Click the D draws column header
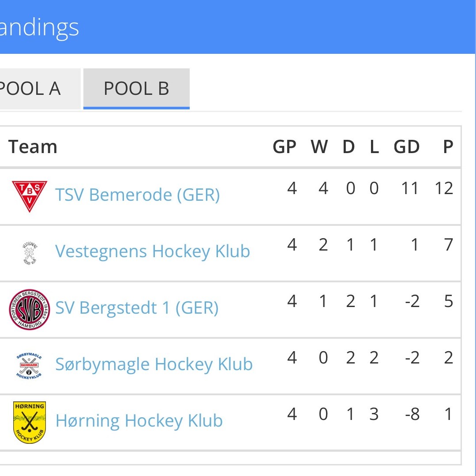 [x=349, y=147]
